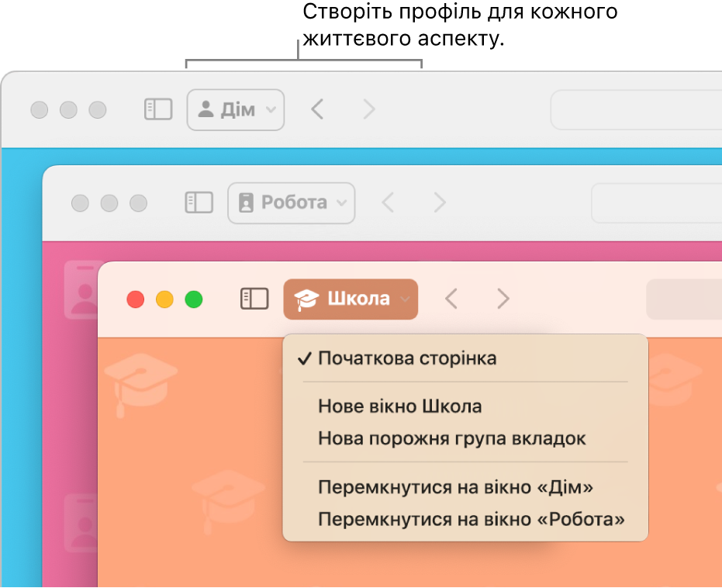Screen dimensions: 722x588
Task: Toggle sidebar in the Робота window
Action: (199, 202)
